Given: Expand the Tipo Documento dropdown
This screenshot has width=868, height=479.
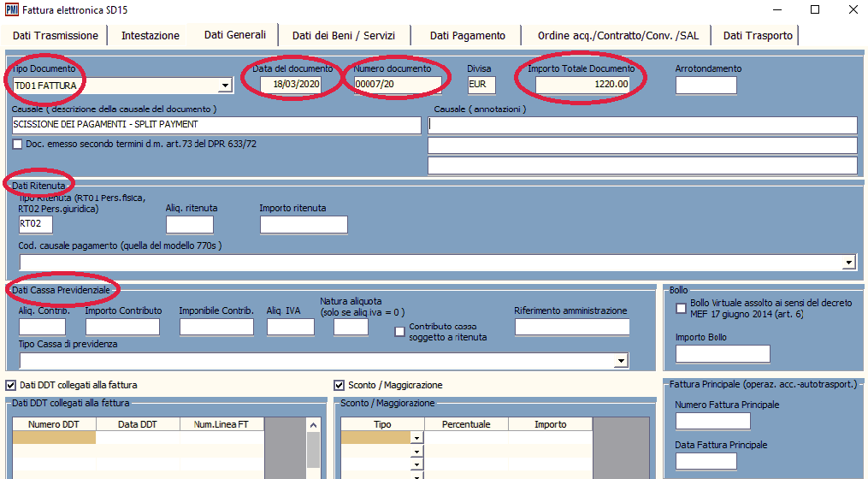Looking at the screenshot, I should [x=226, y=86].
